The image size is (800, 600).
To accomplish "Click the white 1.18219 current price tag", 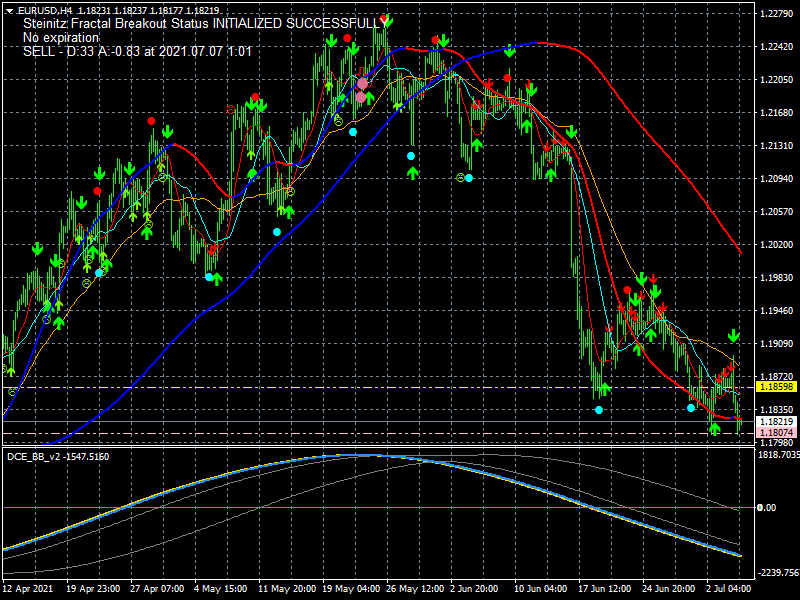I will (x=777, y=421).
